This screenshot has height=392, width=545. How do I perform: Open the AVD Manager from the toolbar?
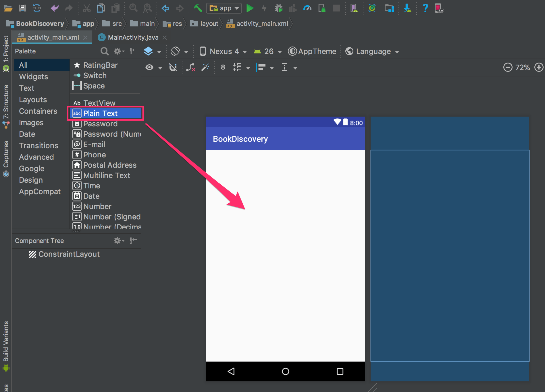point(354,8)
